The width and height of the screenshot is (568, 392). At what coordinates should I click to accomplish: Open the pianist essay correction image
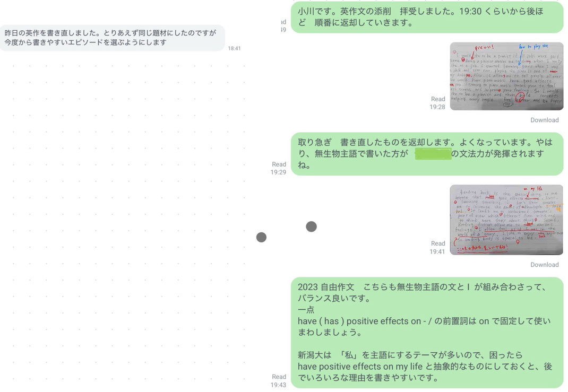[x=506, y=76]
